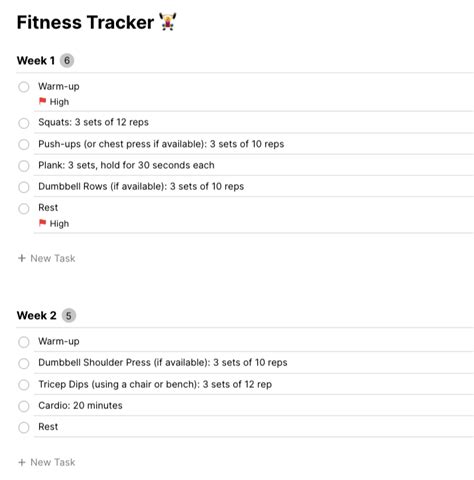Tick the Cardio: 20 minutes circle
Screen dimensions: 474x480
point(24,406)
